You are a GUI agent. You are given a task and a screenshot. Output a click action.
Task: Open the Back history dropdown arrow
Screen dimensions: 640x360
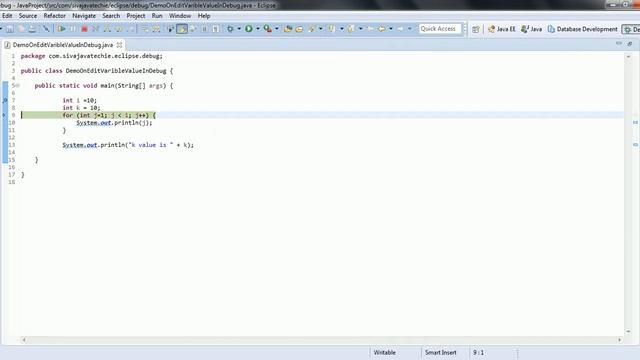(391, 29)
